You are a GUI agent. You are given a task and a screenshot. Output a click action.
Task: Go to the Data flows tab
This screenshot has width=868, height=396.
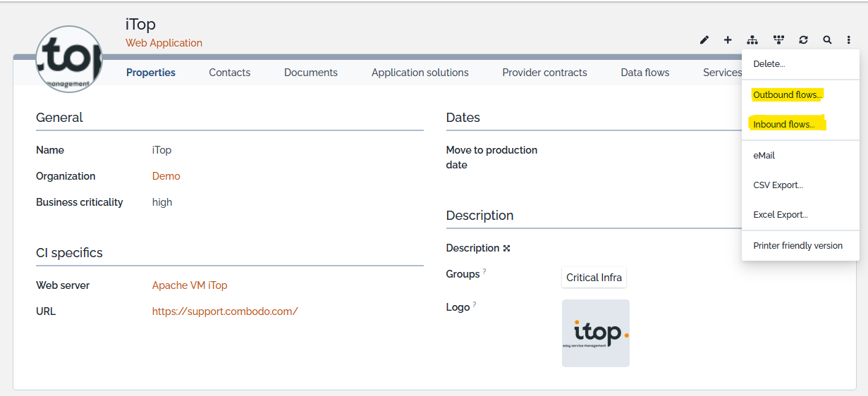pyautogui.click(x=645, y=73)
